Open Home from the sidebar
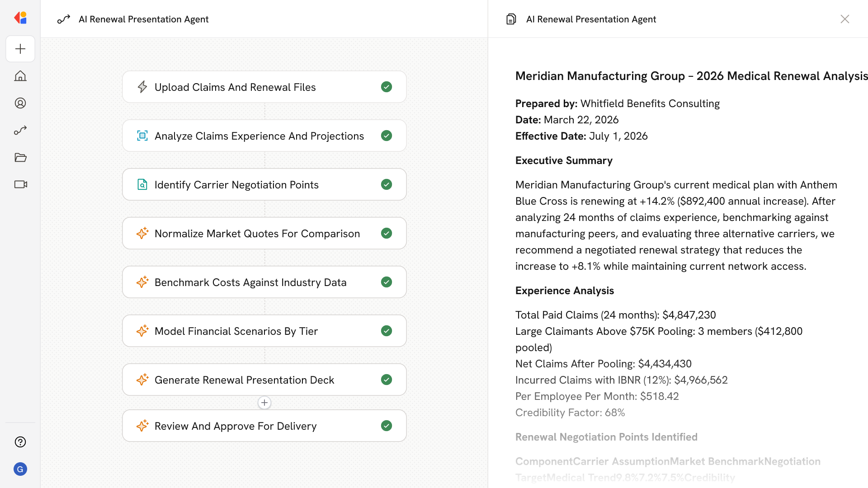The image size is (868, 488). click(20, 76)
